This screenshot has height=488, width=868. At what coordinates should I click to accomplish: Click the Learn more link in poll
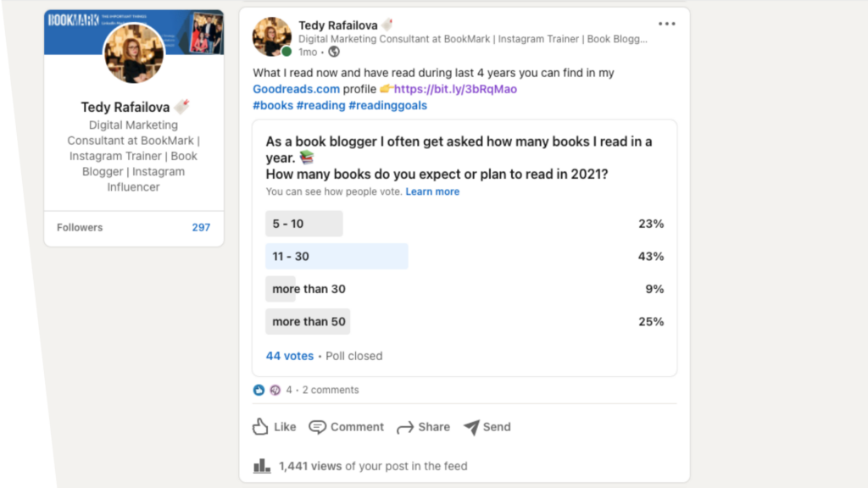[x=432, y=191]
